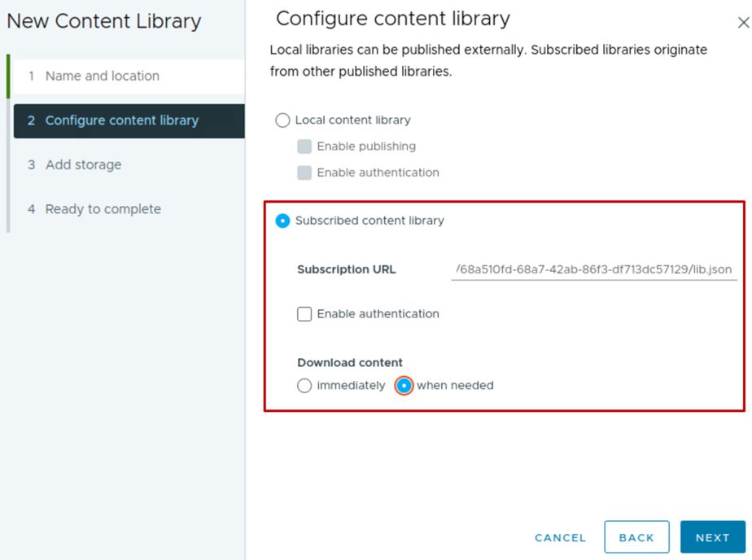
Task: Close the New Content Library dialog
Action: point(742,24)
